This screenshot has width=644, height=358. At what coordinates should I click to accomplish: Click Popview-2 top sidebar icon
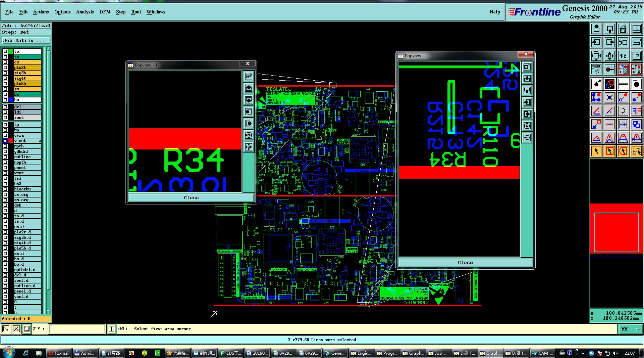pos(527,67)
